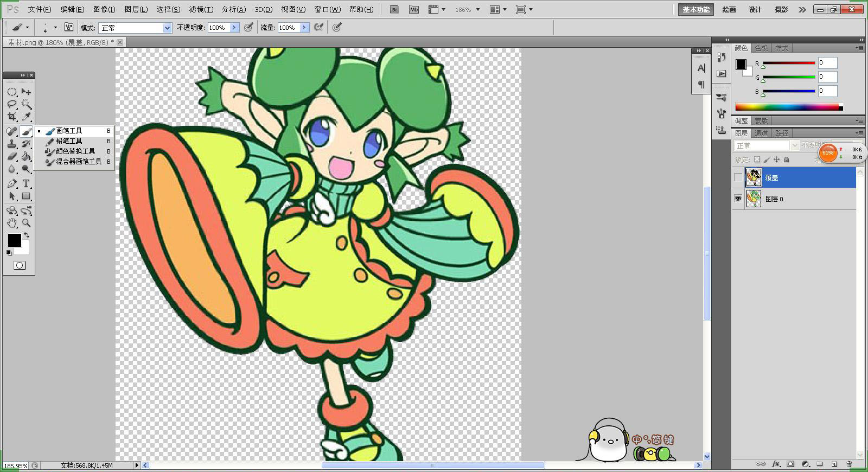Select the Pen tool
Screen dimensions: 868x472
click(12, 183)
